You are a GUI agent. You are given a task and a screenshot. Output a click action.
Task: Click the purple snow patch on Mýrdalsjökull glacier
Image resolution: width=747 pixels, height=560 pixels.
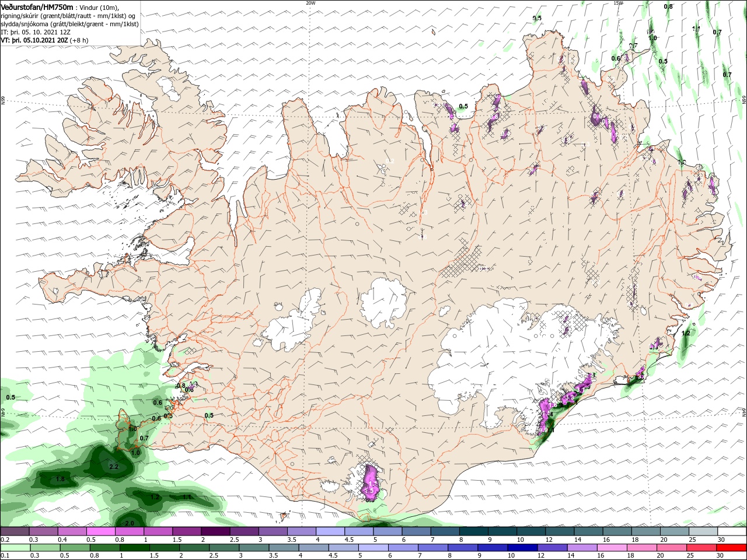click(x=371, y=482)
